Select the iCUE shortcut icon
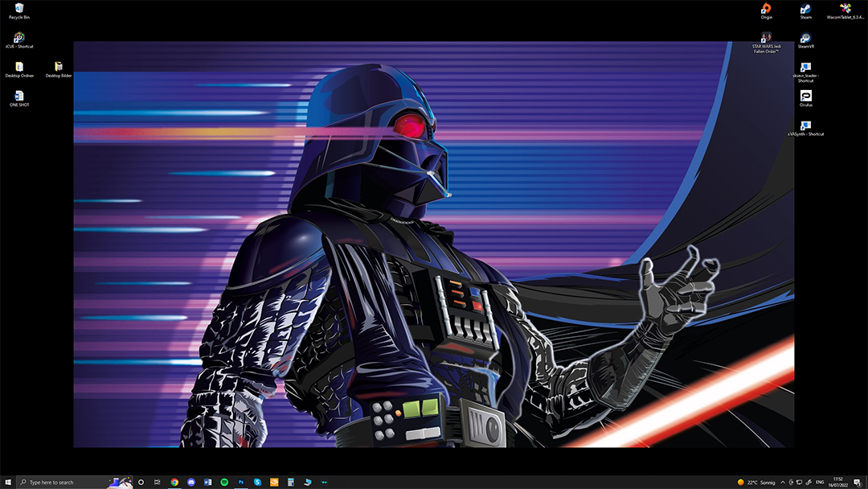The height and width of the screenshot is (489, 868). click(19, 40)
